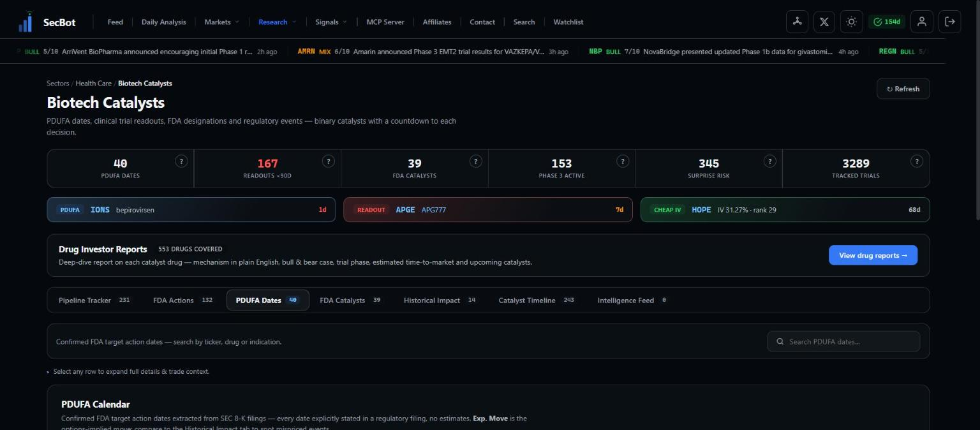Toggle the light/dark theme sun icon
The width and height of the screenshot is (980, 430).
pos(851,22)
